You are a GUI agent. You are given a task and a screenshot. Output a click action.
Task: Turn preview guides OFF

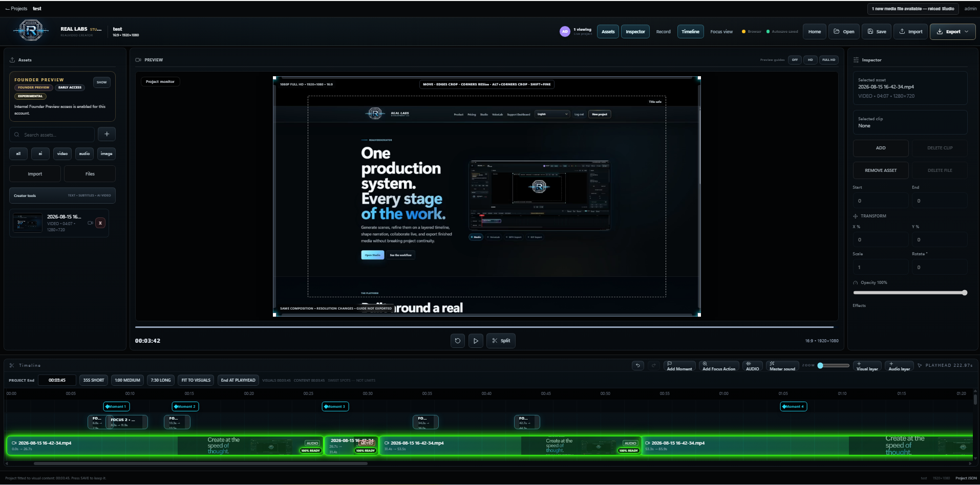(795, 60)
